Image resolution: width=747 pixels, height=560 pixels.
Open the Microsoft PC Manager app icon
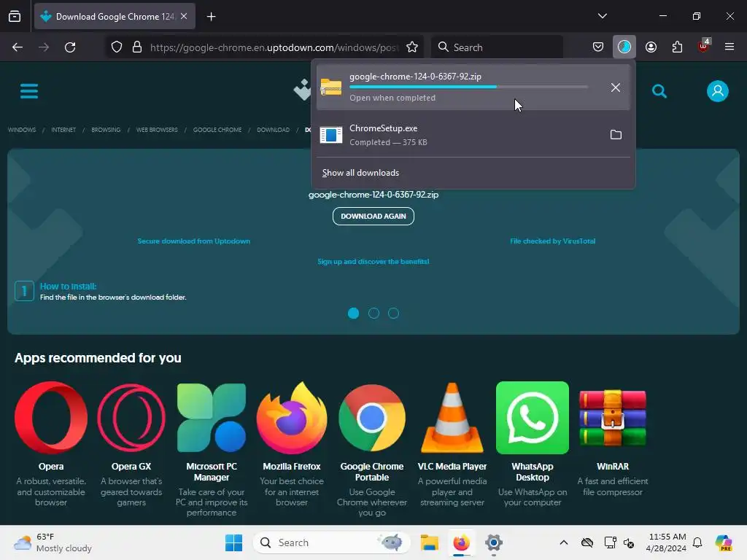(212, 418)
